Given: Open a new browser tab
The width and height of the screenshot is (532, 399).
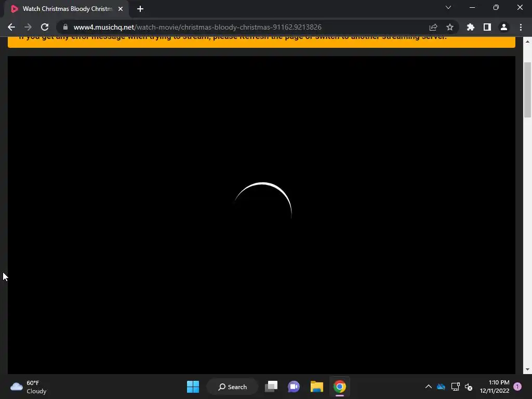Looking at the screenshot, I should coord(140,9).
